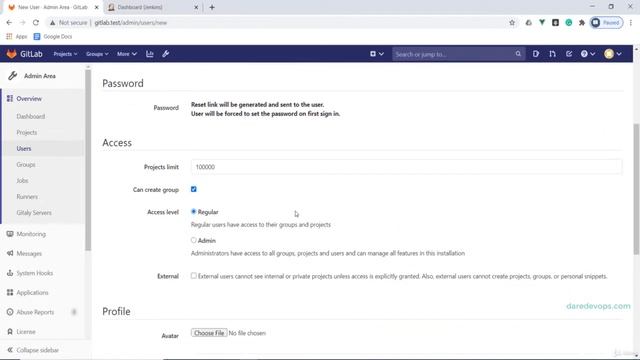Click the Not secure warning icon
The image size is (640, 360).
[x=52, y=23]
